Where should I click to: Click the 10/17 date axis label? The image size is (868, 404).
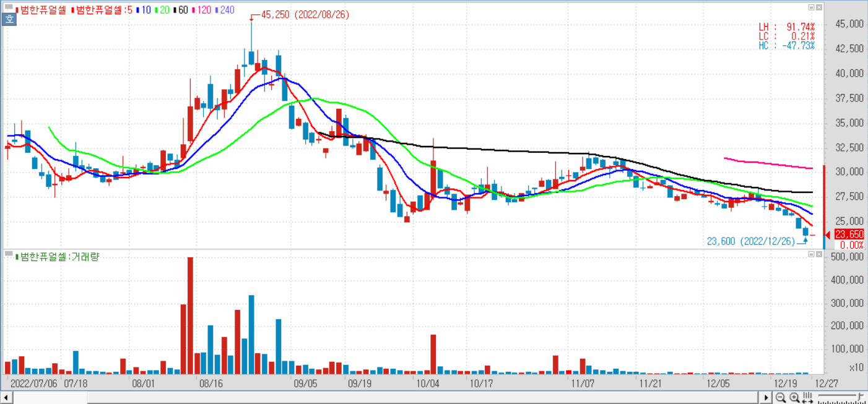click(x=482, y=384)
